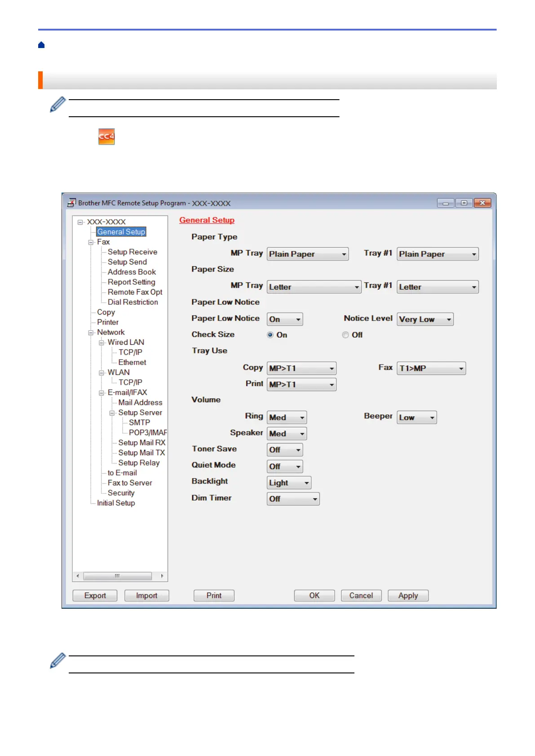Open the Toner Save dropdown

point(285,450)
